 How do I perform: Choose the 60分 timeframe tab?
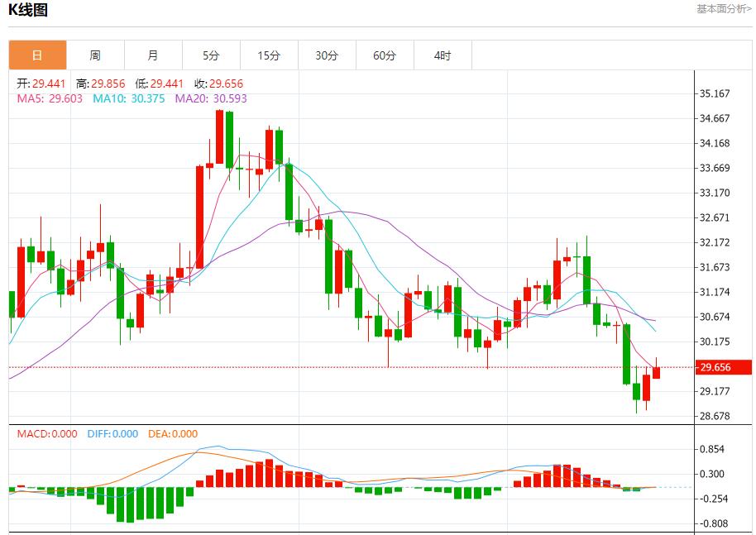click(385, 55)
